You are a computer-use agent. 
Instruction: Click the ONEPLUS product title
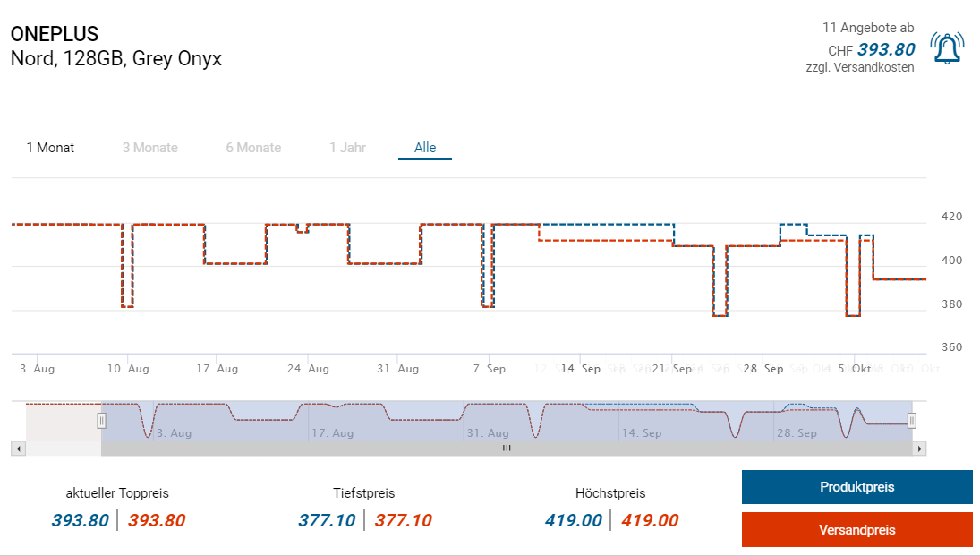[x=55, y=34]
